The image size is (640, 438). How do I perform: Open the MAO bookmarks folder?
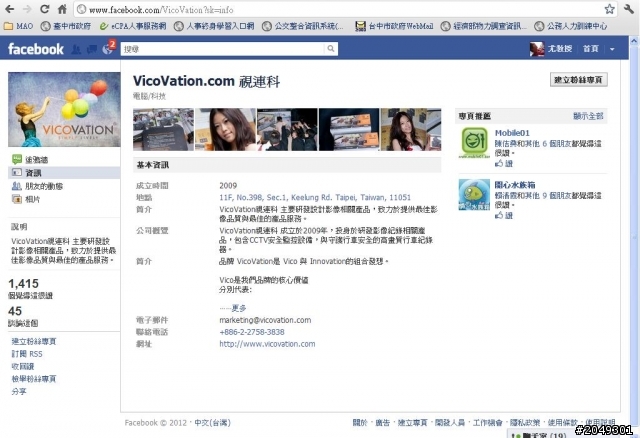[x=18, y=26]
